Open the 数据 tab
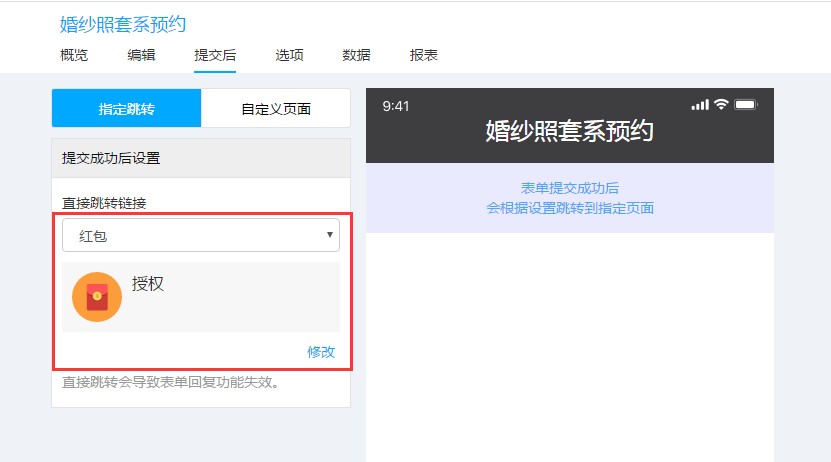The image size is (831, 462). tap(356, 55)
